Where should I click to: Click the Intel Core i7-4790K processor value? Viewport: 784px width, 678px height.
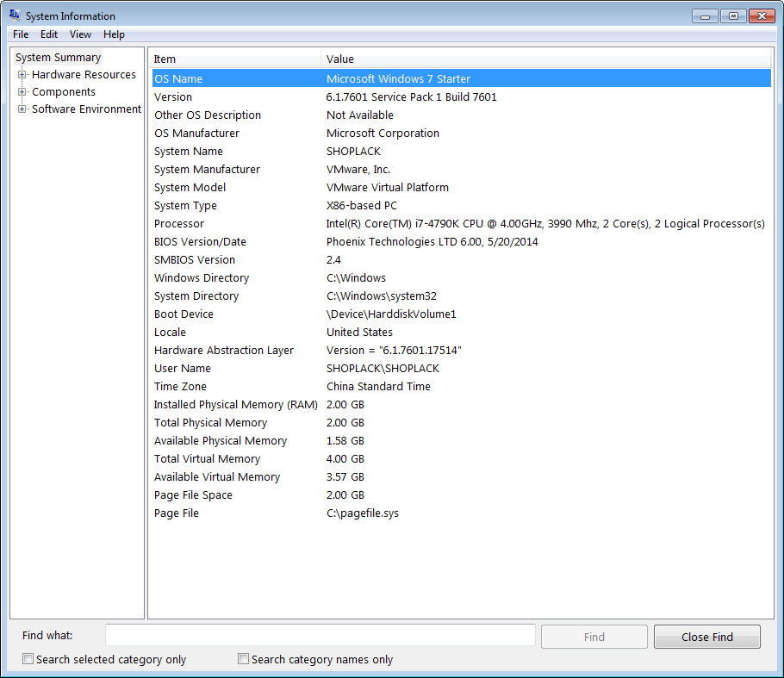(x=545, y=223)
